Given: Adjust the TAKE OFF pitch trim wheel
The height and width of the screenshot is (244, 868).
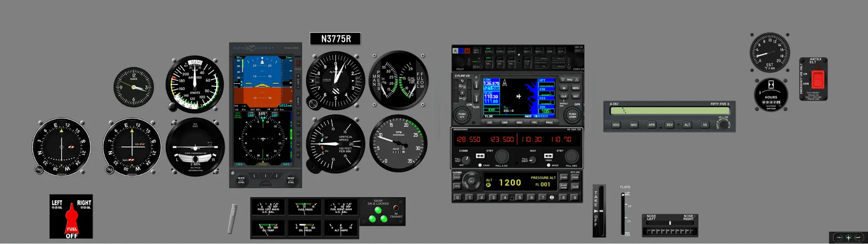Looking at the screenshot, I should (x=602, y=211).
